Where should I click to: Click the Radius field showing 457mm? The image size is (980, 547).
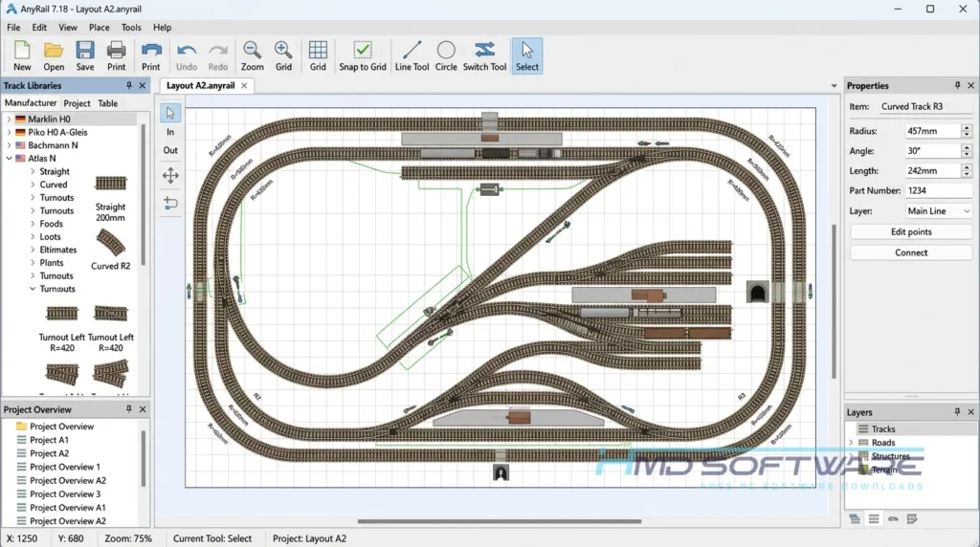(x=932, y=131)
